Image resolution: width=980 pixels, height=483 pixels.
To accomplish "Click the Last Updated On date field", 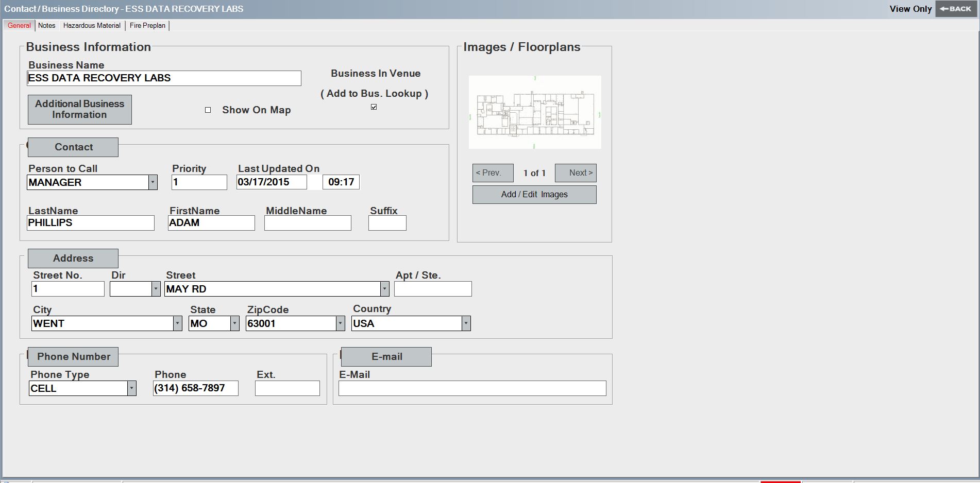I will [x=272, y=182].
